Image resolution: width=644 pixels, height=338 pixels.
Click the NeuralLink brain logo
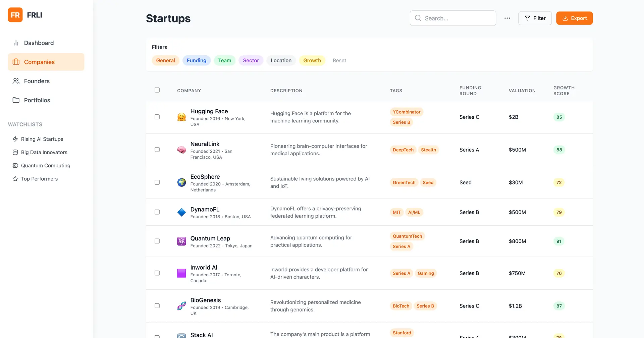(181, 150)
